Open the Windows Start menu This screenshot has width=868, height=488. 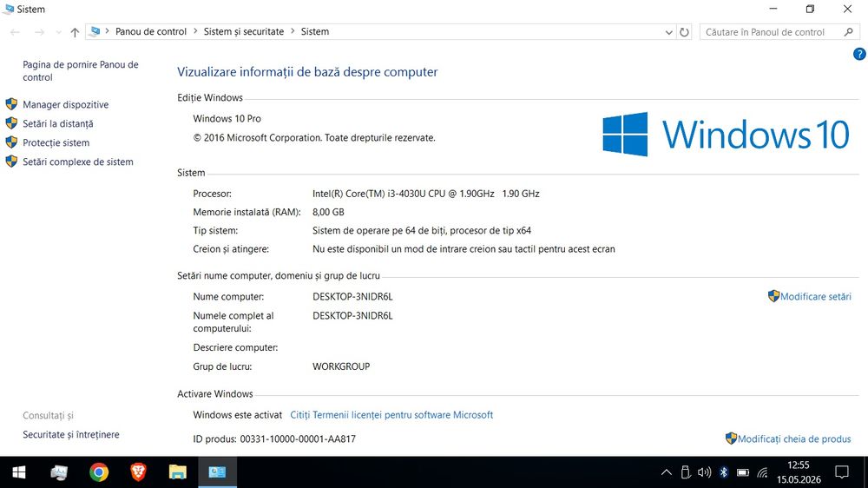pos(19,472)
